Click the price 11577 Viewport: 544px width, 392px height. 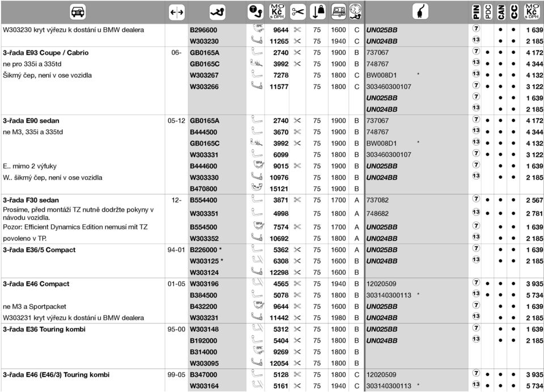click(x=279, y=87)
